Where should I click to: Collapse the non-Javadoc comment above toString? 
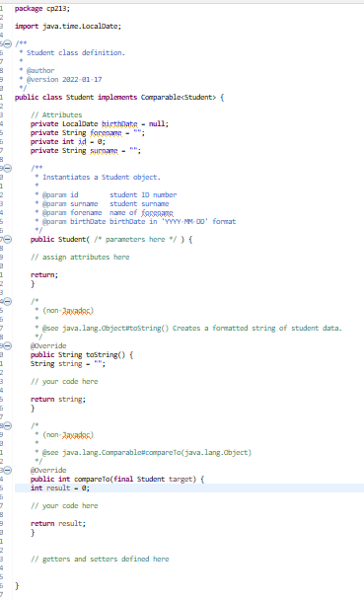click(x=7, y=302)
